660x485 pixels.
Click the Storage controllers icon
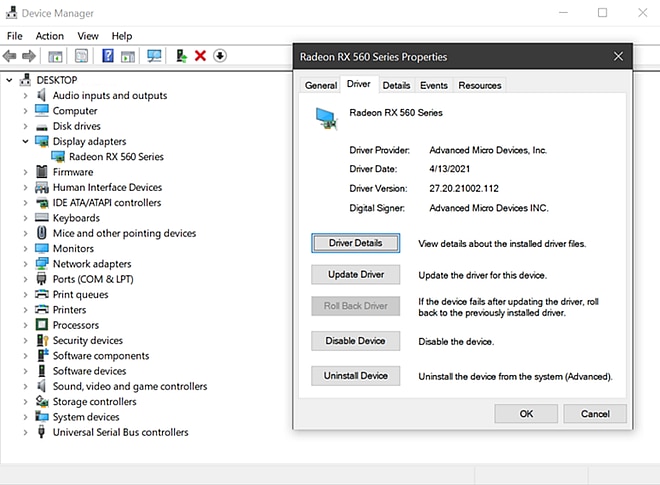coord(42,401)
